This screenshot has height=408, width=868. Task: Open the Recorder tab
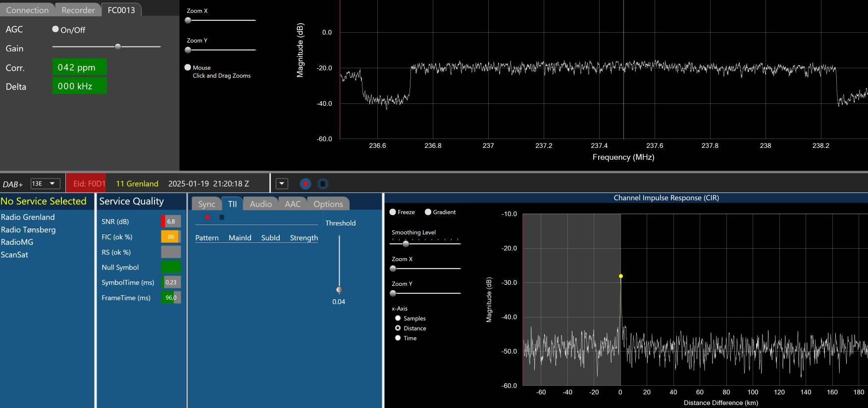(x=78, y=10)
